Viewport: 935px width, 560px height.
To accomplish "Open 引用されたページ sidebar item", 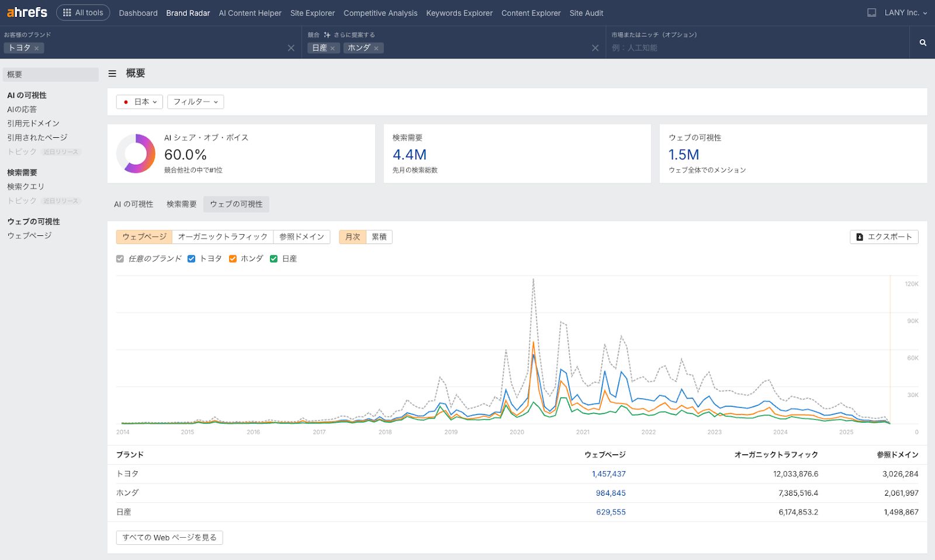I will point(37,137).
